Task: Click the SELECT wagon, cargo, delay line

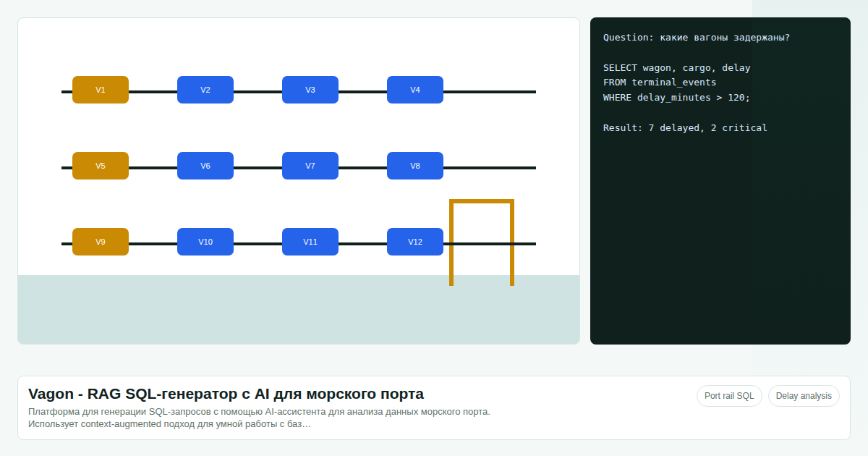Action: (677, 68)
